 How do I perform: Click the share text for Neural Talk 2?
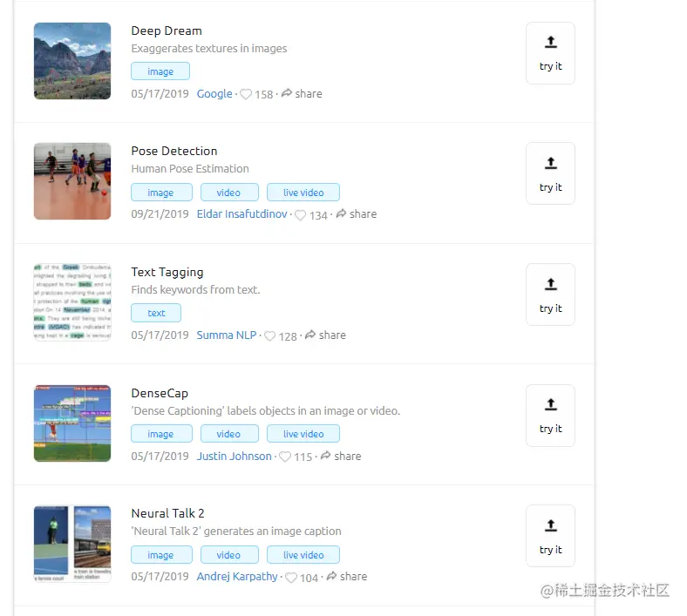[x=353, y=576]
